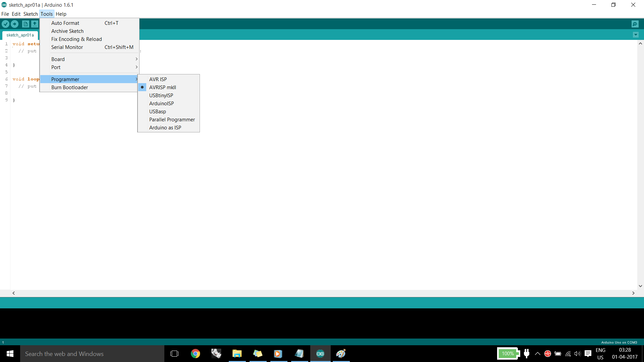
Task: Expand the Programmer submenu
Action: pyautogui.click(x=89, y=79)
